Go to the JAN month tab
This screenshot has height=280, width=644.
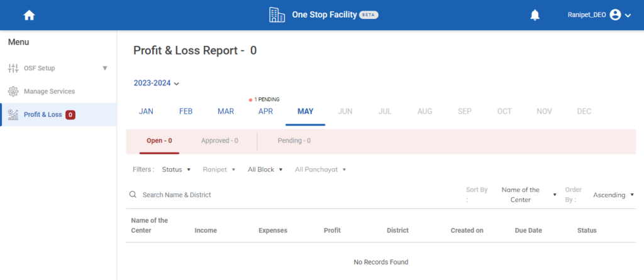click(x=146, y=111)
